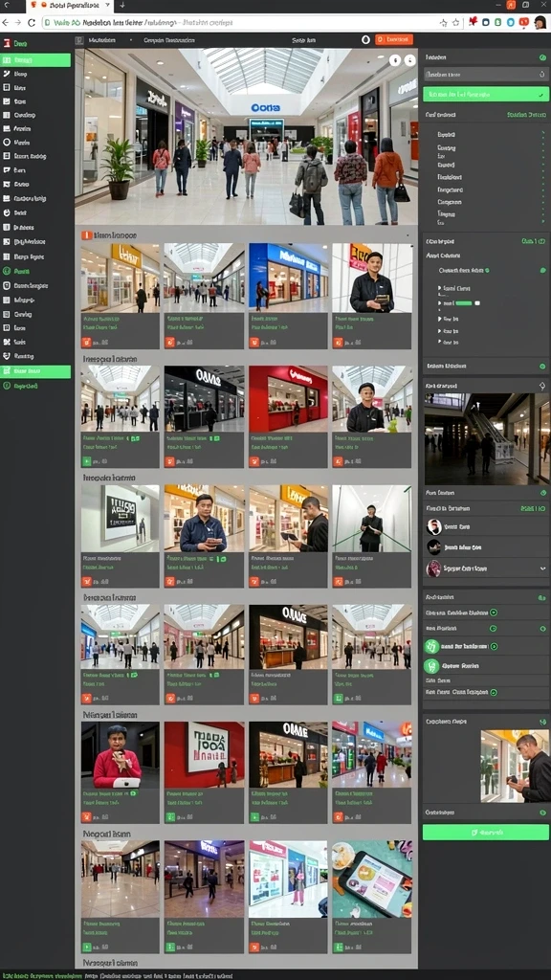Click the browser forward arrow
Image resolution: width=551 pixels, height=980 pixels.
18,22
